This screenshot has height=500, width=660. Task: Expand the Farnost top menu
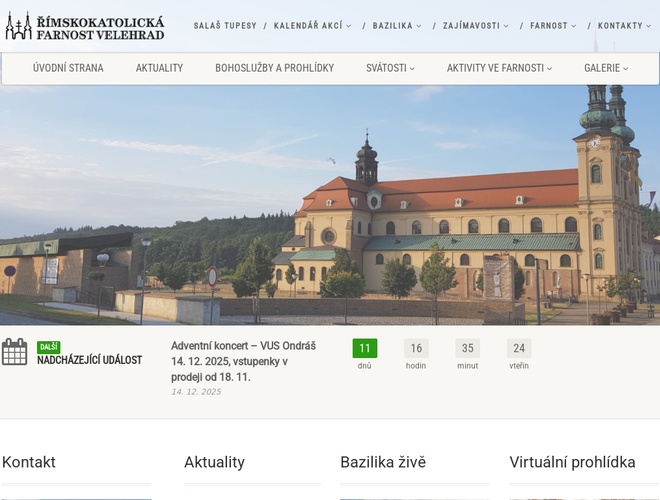pos(553,26)
